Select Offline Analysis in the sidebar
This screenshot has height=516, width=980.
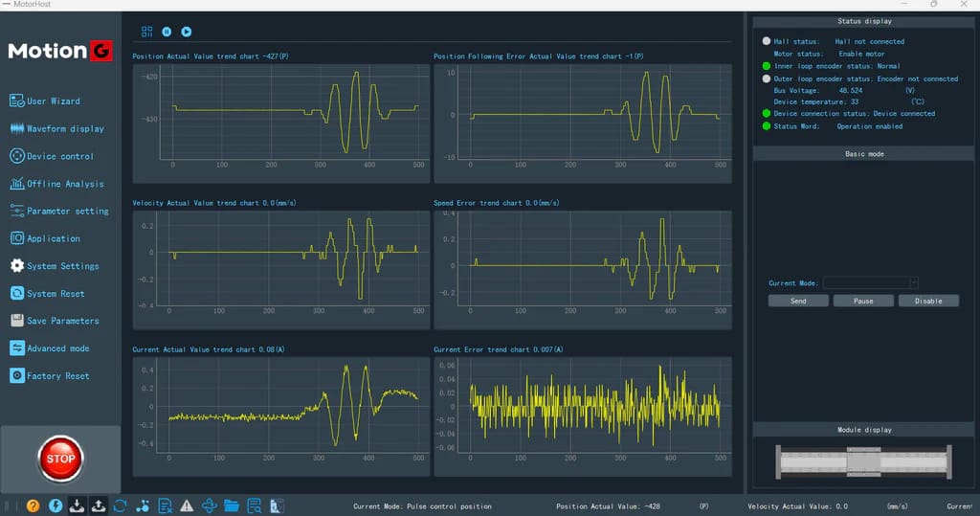[x=64, y=184]
